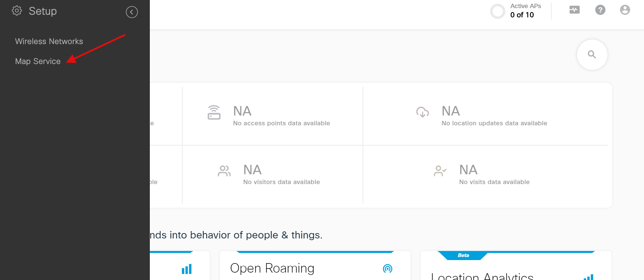Click the location updates cloud icon
The image size is (644, 280).
pos(422,112)
